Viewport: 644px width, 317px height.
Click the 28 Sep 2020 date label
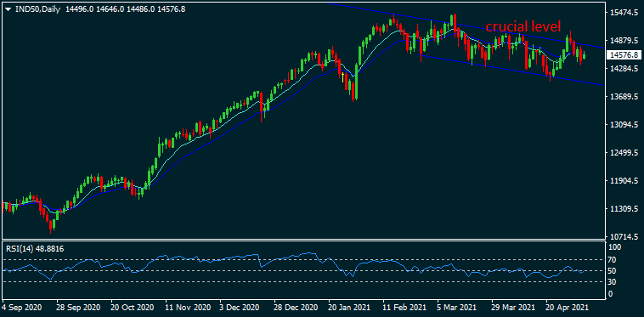[x=78, y=307]
